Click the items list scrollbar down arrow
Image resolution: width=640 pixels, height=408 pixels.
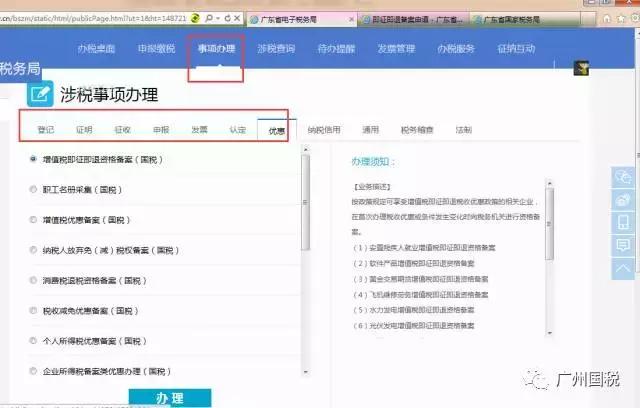[x=306, y=372]
